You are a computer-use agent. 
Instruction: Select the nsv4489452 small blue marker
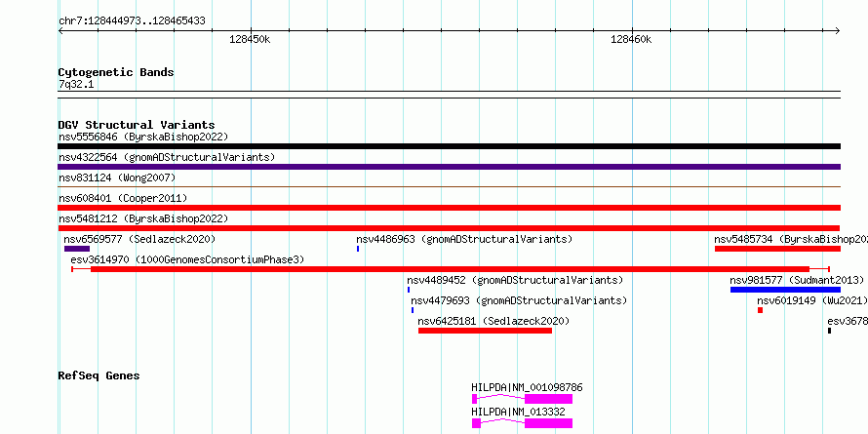tap(409, 290)
